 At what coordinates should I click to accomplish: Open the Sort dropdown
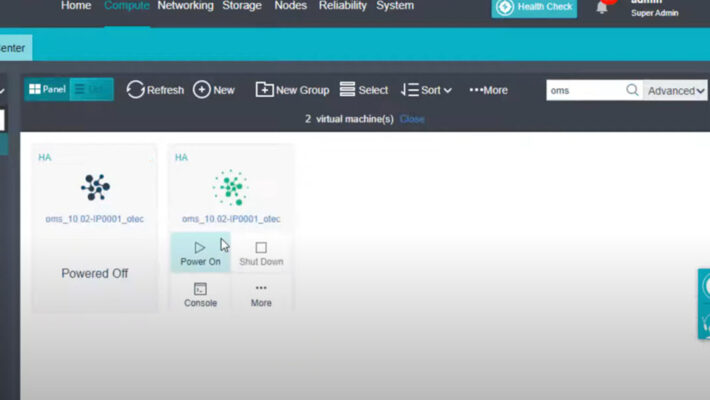[426, 90]
